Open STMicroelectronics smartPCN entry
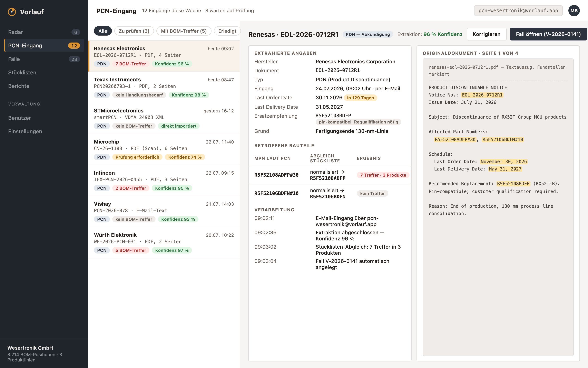The width and height of the screenshot is (588, 368). (x=164, y=118)
